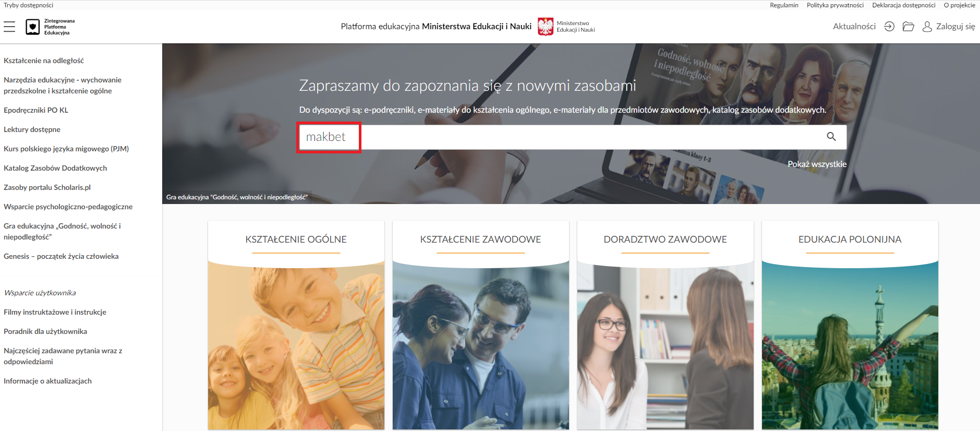Open Regulamin link in top bar

(784, 5)
